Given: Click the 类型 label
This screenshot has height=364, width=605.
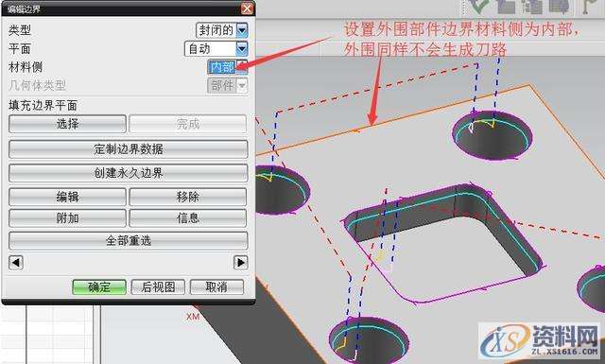Looking at the screenshot, I should pyautogui.click(x=20, y=30).
